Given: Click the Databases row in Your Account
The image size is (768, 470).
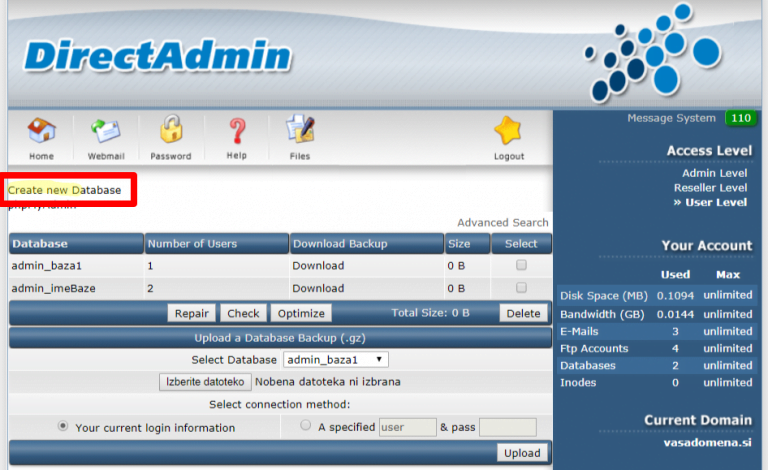Looking at the screenshot, I should (656, 366).
